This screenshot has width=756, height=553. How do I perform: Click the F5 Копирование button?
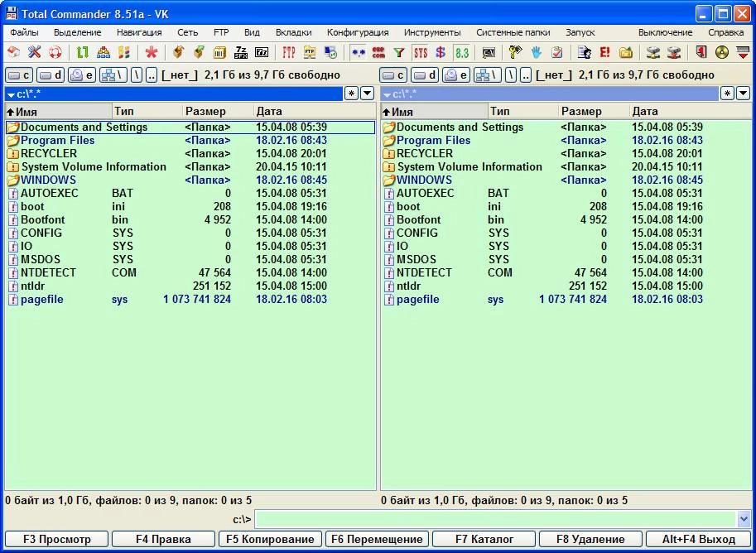click(270, 539)
